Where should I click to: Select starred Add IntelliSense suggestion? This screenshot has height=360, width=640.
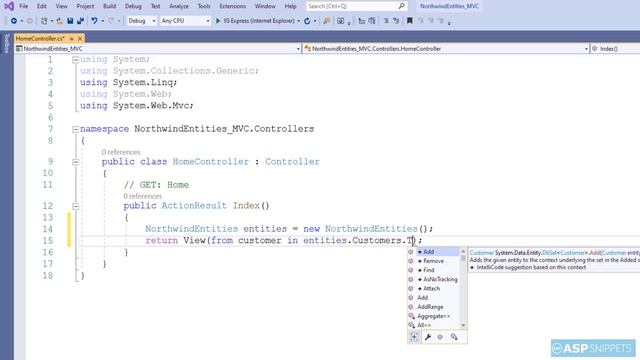[x=433, y=252]
